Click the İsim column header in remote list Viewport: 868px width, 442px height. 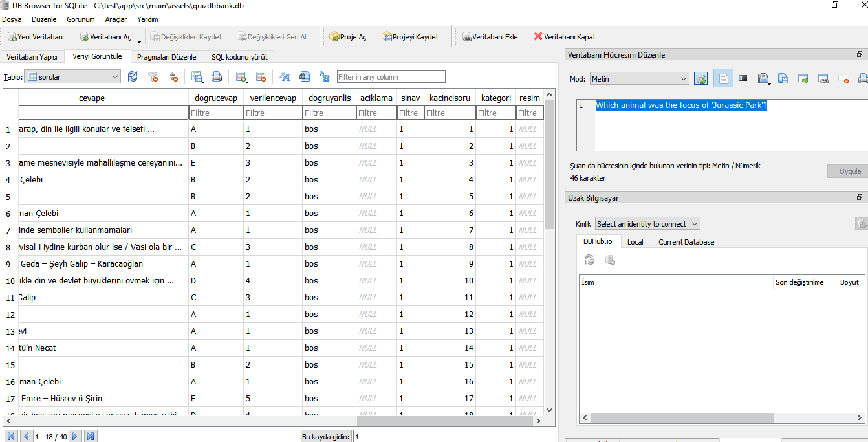676,282
